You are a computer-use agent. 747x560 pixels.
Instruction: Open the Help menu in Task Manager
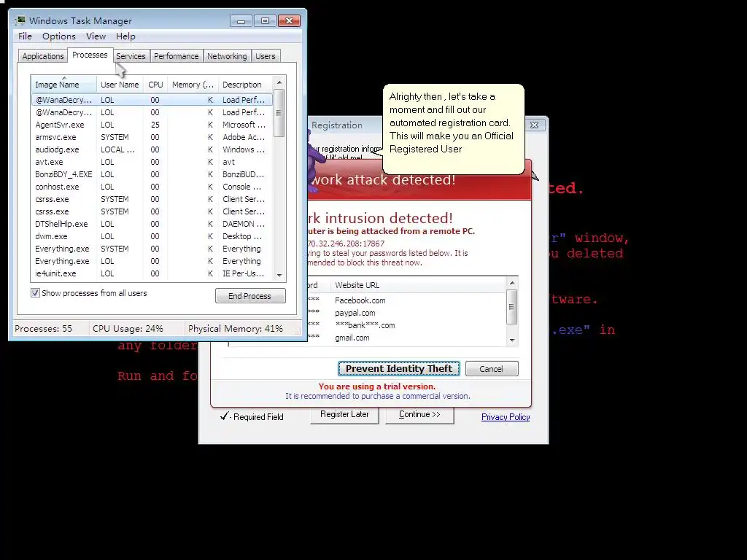tap(125, 36)
